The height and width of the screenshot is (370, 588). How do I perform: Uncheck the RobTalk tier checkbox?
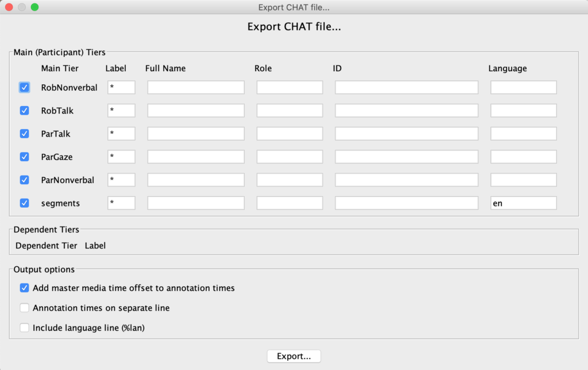[24, 111]
